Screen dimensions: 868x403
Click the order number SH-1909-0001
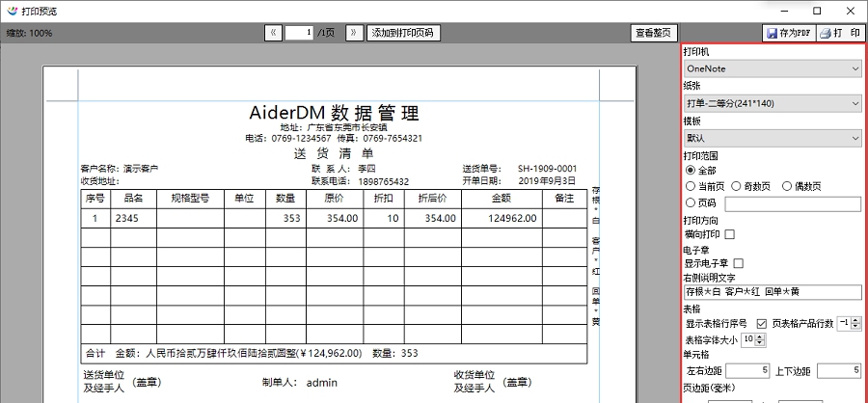[547, 169]
